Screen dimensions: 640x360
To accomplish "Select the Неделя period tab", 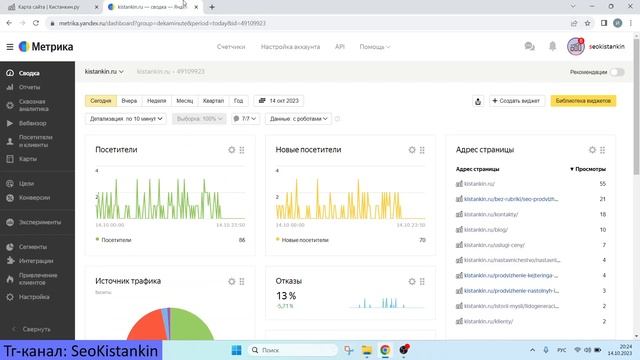I will point(156,101).
